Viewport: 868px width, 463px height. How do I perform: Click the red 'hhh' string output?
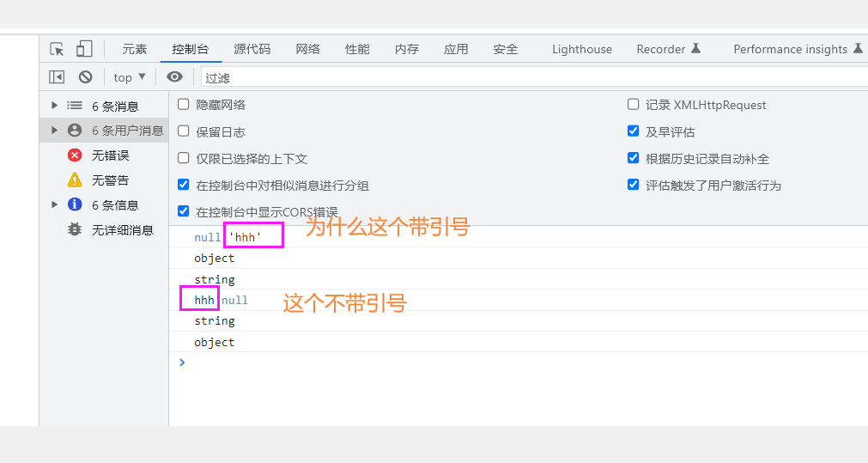[245, 238]
